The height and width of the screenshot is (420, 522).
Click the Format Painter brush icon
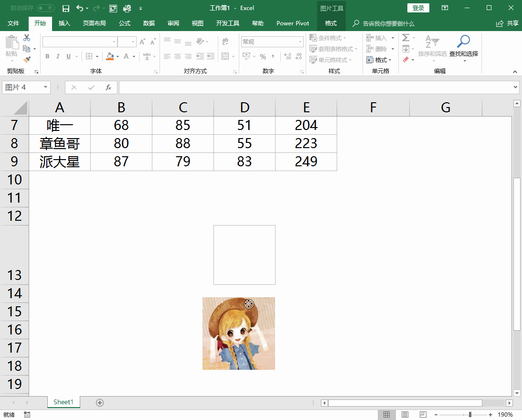(x=27, y=60)
